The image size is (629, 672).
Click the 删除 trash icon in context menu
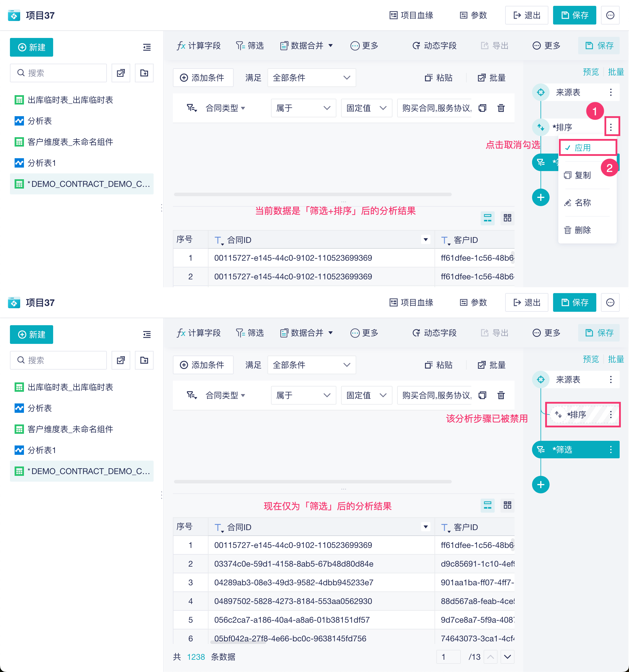567,230
